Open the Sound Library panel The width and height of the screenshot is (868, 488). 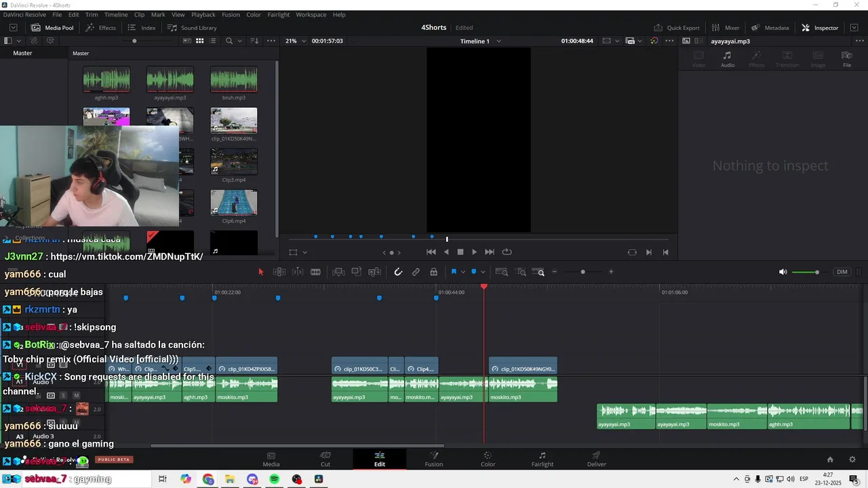point(192,28)
